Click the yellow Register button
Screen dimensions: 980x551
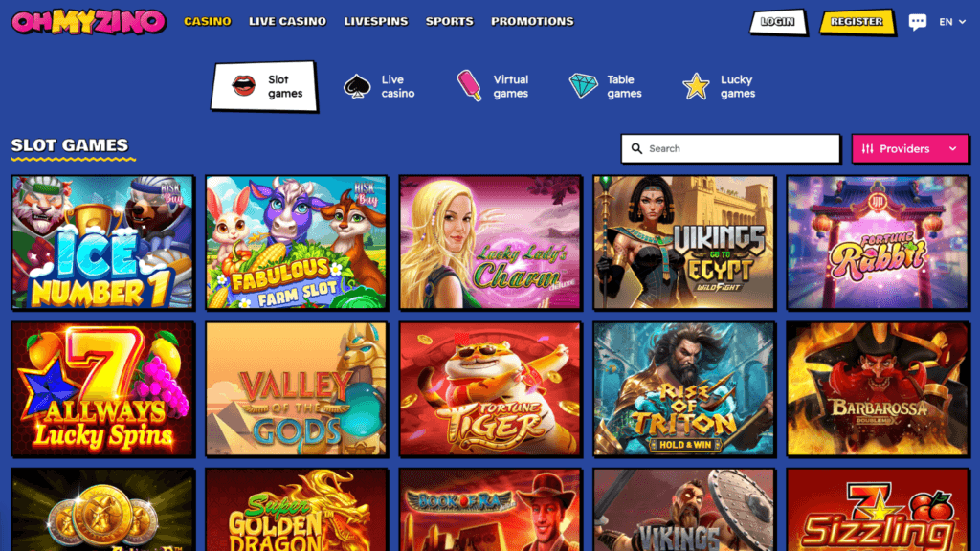point(857,22)
